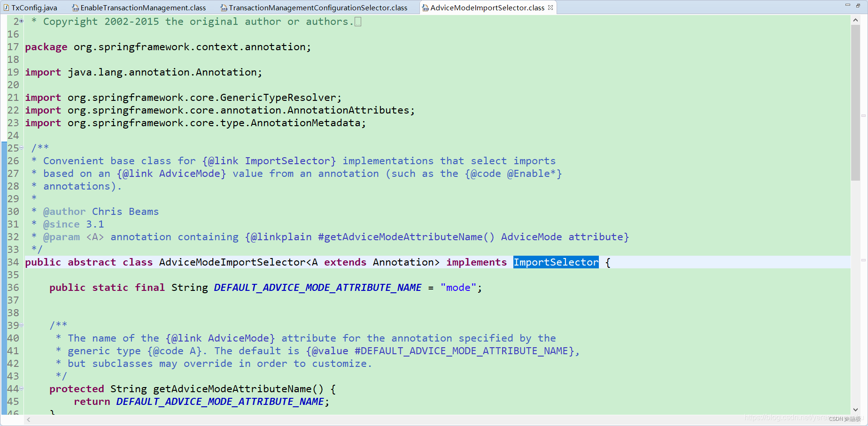868x426 pixels.
Task: Expand the folded copyright comment at line 2
Action: point(22,21)
